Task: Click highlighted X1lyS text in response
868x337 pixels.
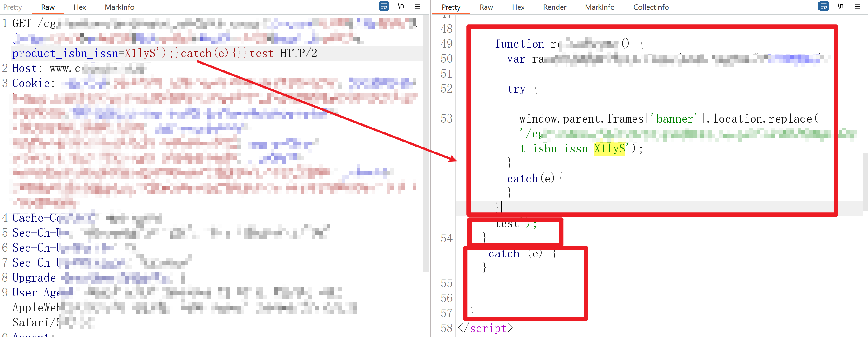Action: [x=609, y=149]
